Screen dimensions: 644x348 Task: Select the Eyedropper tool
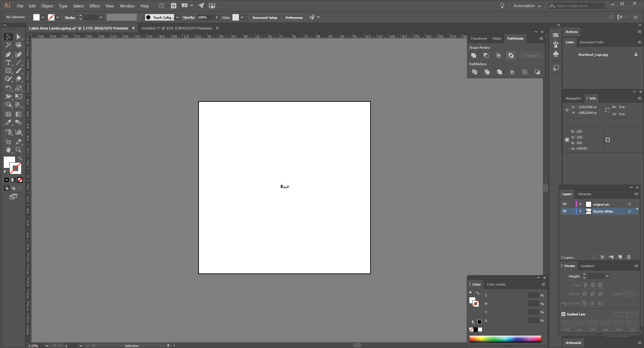8,123
